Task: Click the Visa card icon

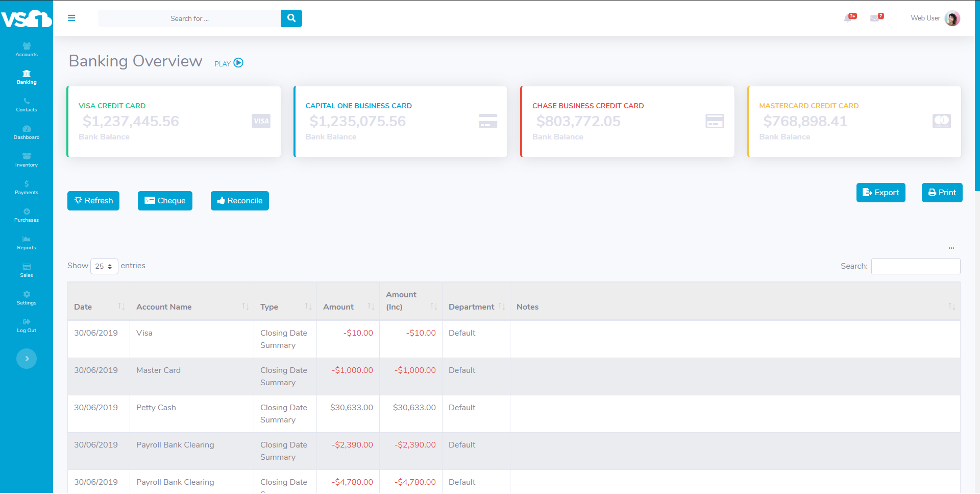Action: [261, 121]
